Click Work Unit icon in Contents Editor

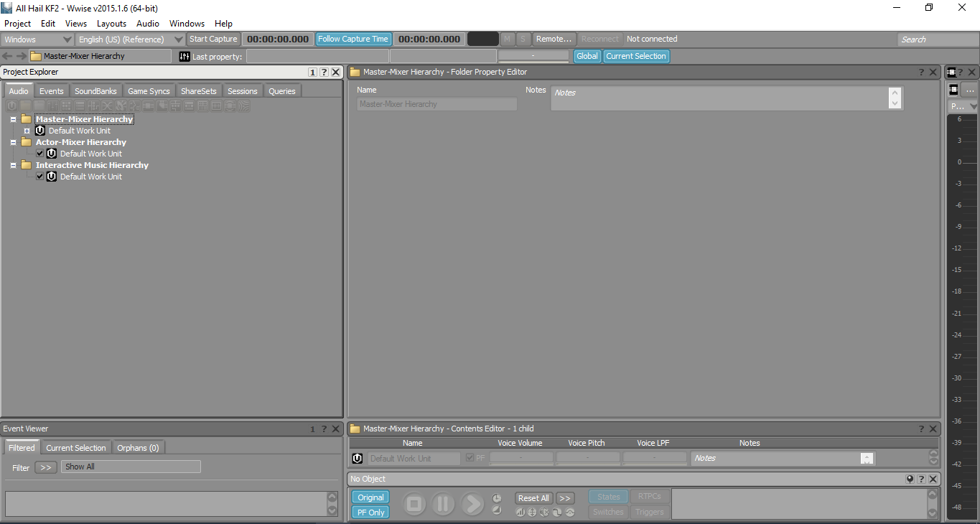pos(358,458)
